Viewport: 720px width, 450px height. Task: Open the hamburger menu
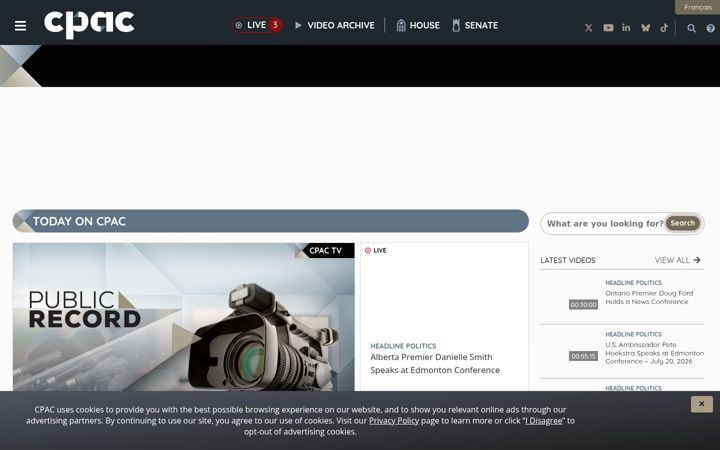(x=20, y=26)
